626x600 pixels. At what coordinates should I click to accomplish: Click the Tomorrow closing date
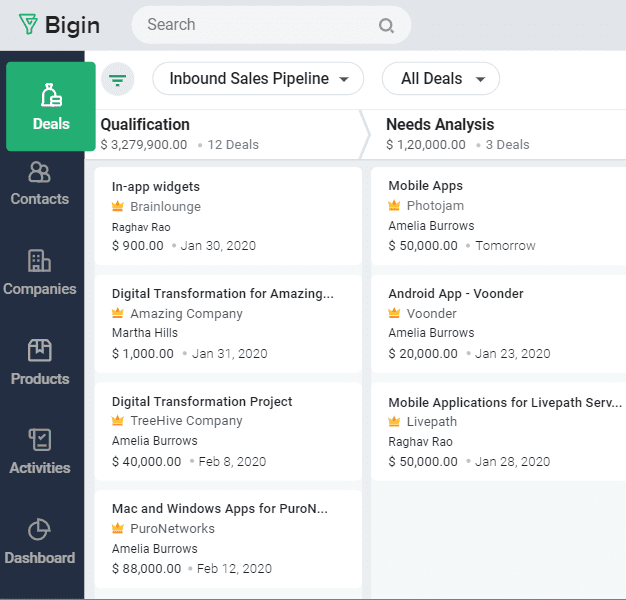505,246
